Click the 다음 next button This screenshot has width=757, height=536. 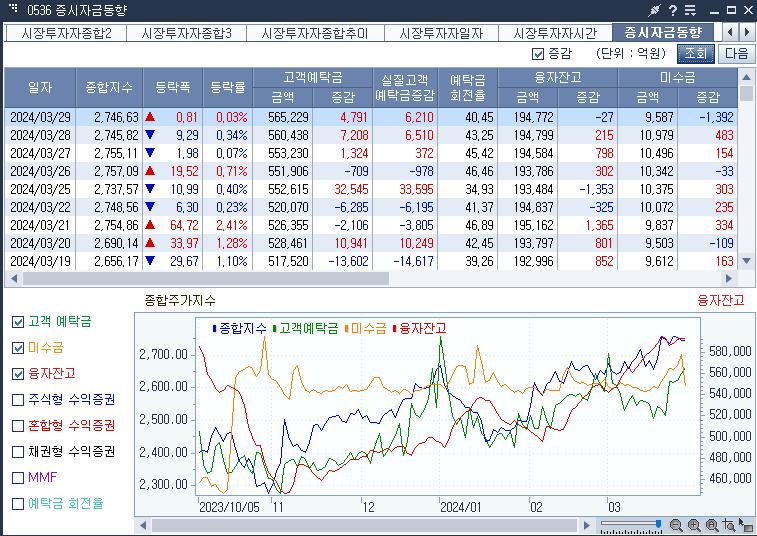pos(736,53)
